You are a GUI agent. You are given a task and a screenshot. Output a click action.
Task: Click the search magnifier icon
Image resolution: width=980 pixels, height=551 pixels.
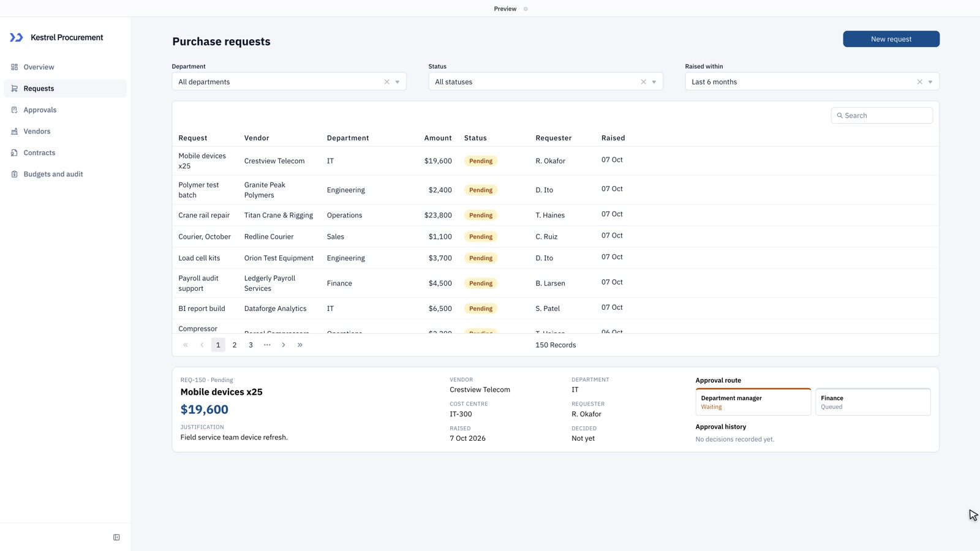[x=840, y=115]
